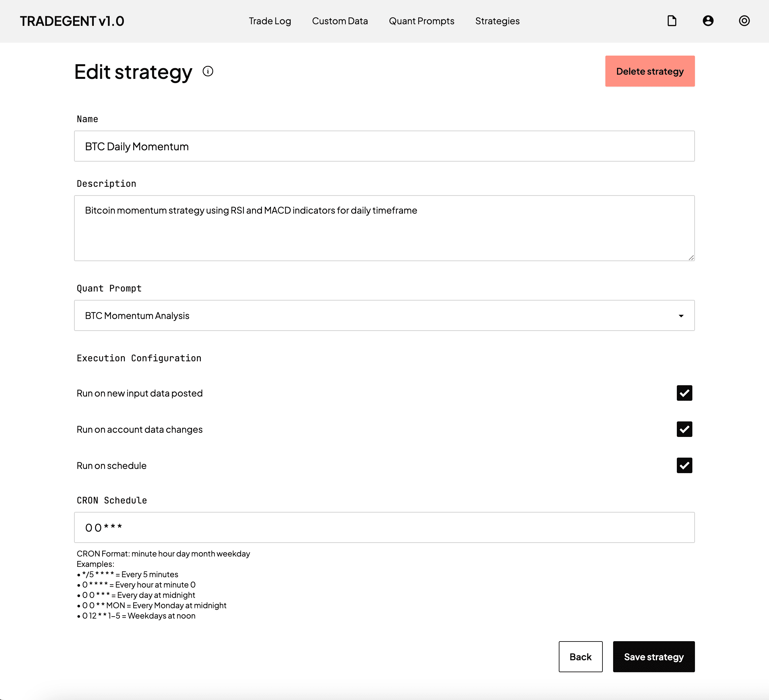Screen dimensions: 769x700
Task: Click the Back button
Action: 580,657
